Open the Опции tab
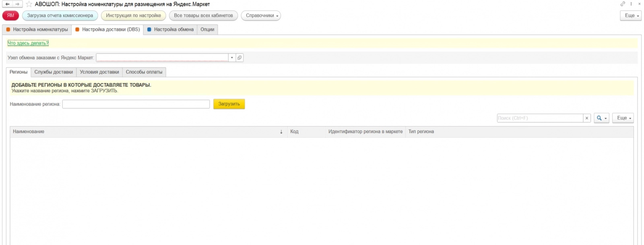 point(207,29)
